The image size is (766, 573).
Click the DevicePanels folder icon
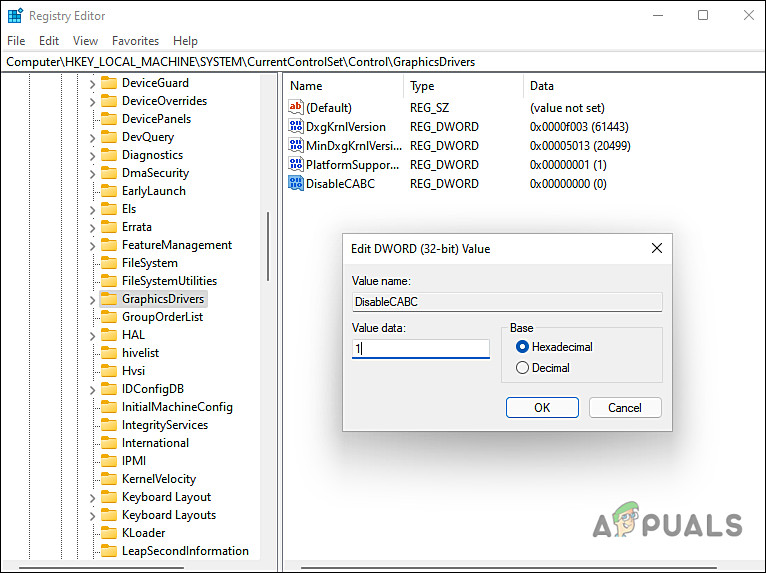[x=109, y=119]
